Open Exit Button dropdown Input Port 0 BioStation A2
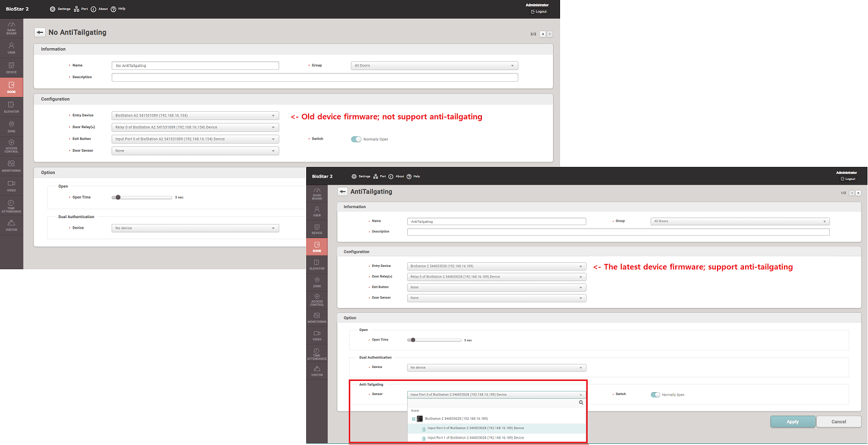 tap(195, 139)
